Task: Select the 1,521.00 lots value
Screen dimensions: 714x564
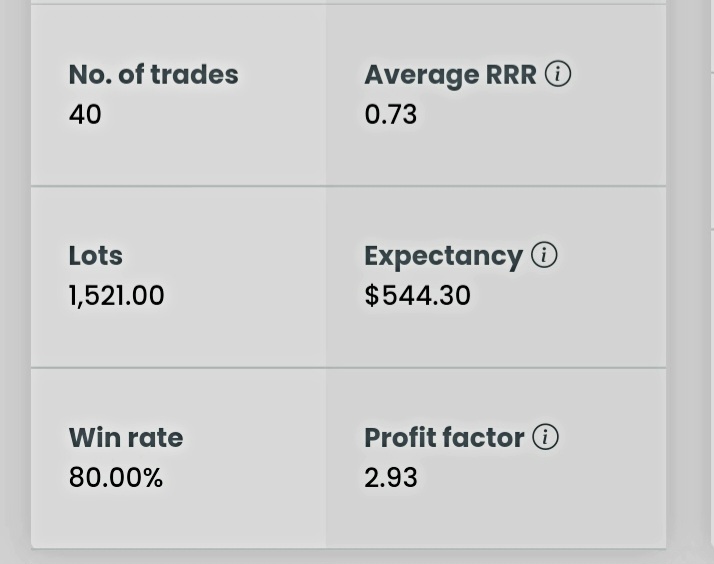Action: (x=116, y=296)
